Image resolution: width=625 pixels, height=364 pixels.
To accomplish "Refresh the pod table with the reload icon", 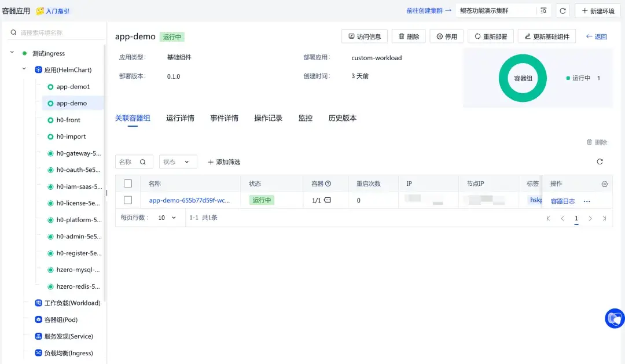I will click(x=600, y=161).
